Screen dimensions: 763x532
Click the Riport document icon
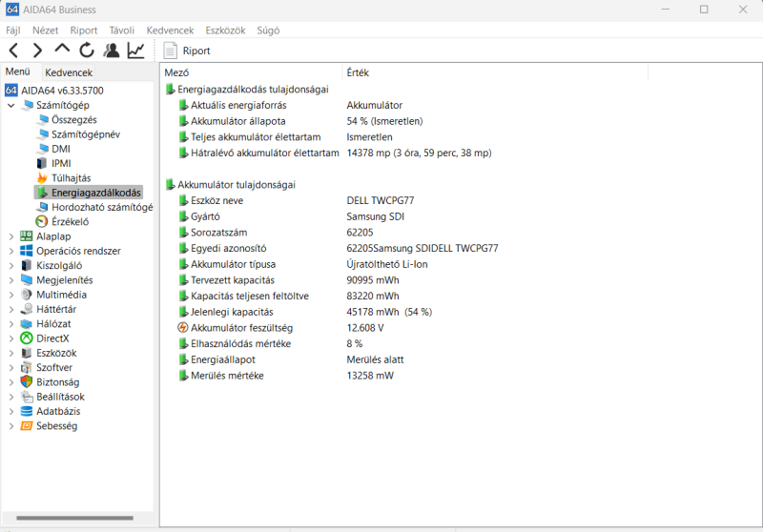tap(170, 51)
